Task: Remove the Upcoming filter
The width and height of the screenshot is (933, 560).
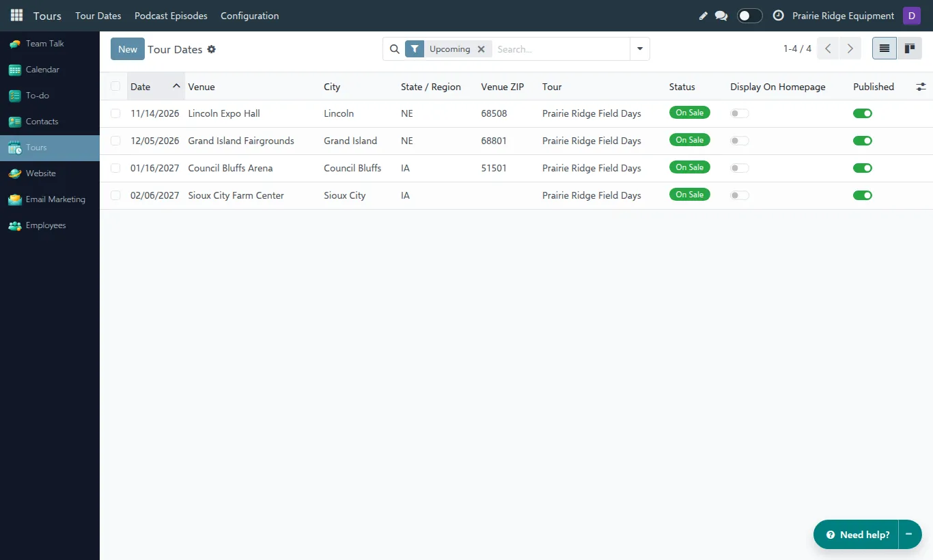Action: pyautogui.click(x=481, y=49)
